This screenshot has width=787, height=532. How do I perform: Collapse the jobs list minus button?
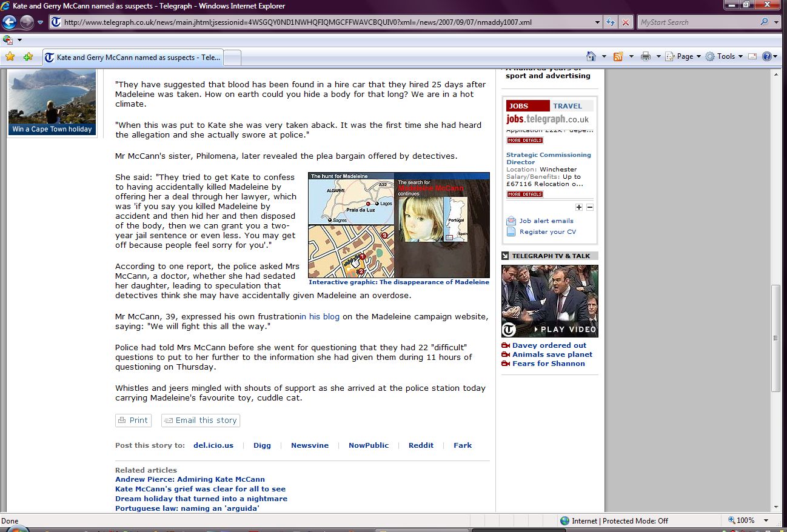(x=590, y=207)
